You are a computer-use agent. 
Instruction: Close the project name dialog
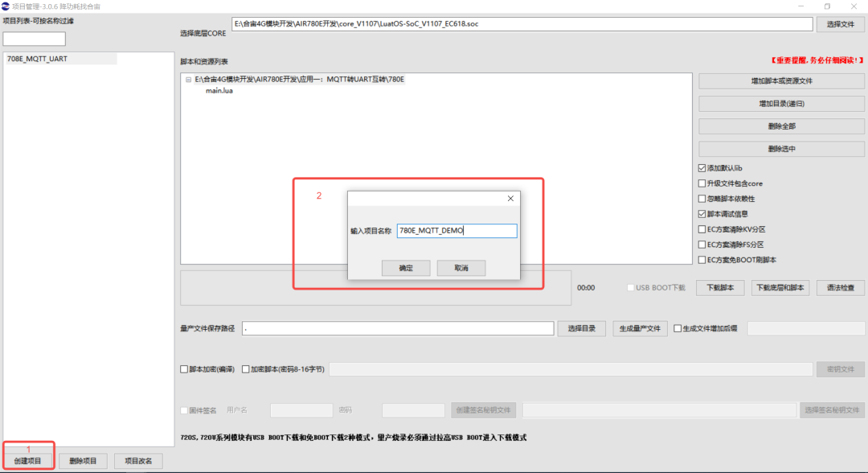click(x=510, y=198)
